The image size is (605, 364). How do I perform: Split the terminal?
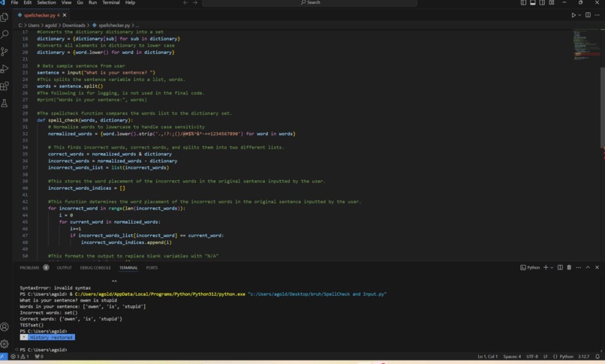click(560, 268)
